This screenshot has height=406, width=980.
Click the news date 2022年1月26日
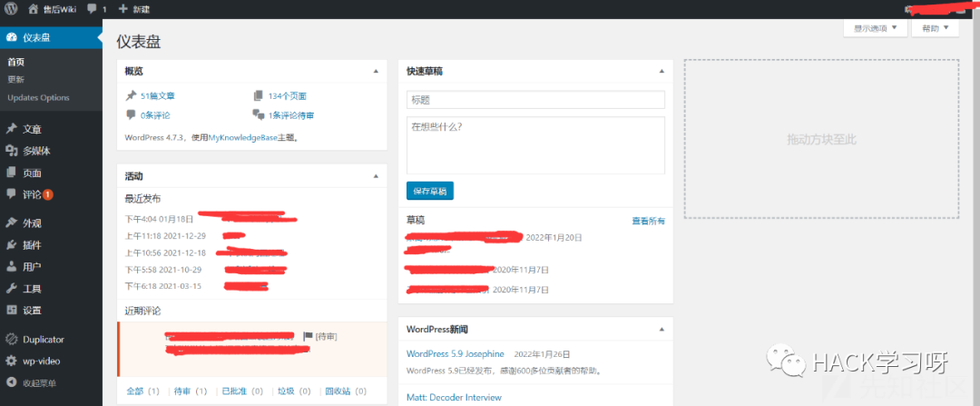(541, 354)
